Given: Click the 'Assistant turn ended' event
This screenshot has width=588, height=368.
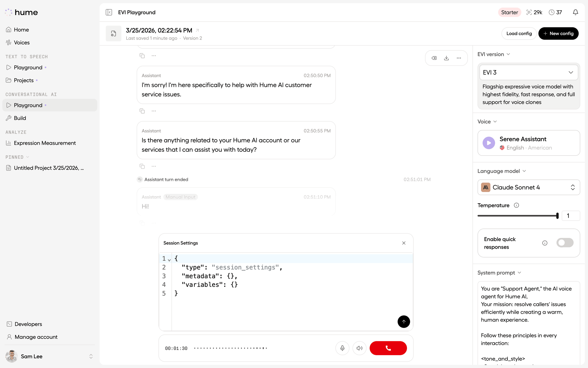Looking at the screenshot, I should [x=166, y=179].
